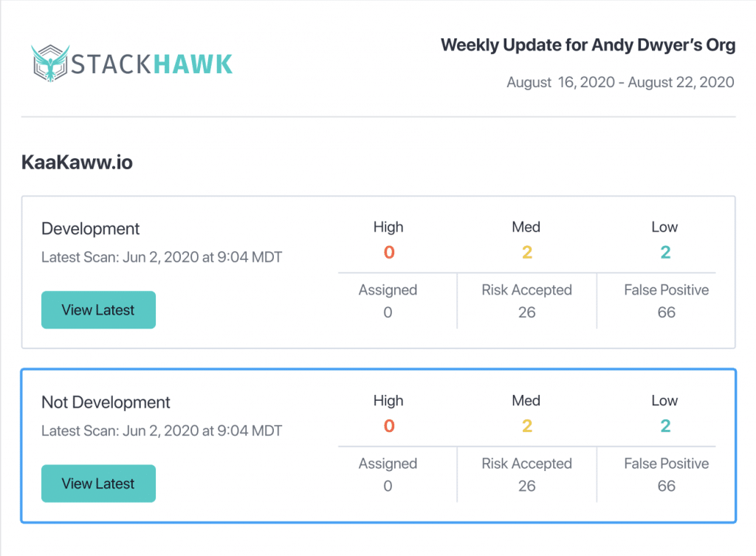Image resolution: width=756 pixels, height=556 pixels.
Task: Click the Not Development environment title
Action: pyautogui.click(x=106, y=402)
